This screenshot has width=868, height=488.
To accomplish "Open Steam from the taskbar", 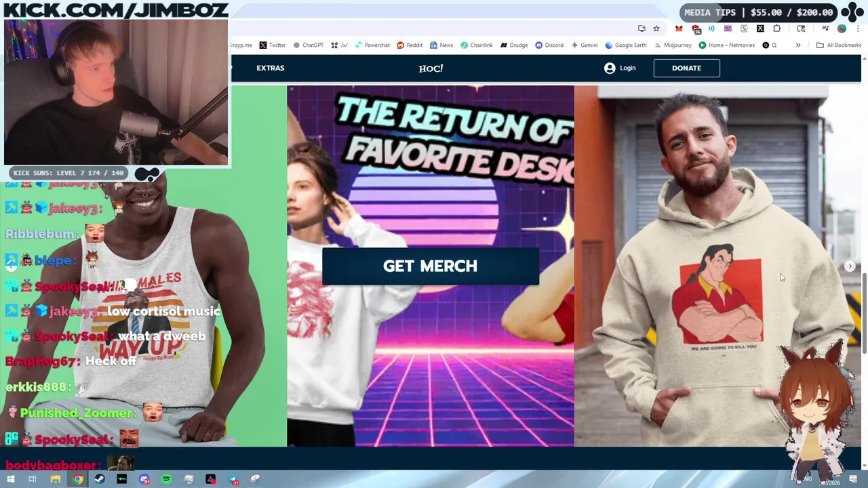I will (100, 479).
